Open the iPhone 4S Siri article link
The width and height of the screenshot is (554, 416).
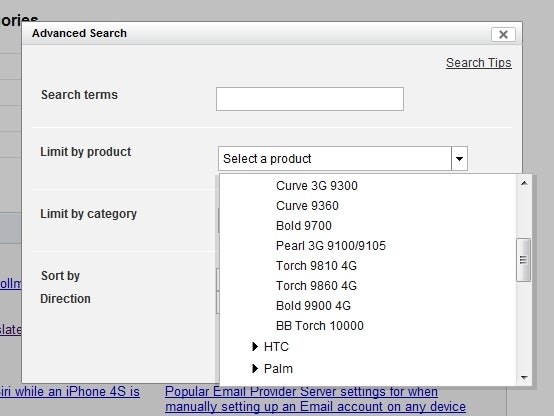click(x=70, y=392)
